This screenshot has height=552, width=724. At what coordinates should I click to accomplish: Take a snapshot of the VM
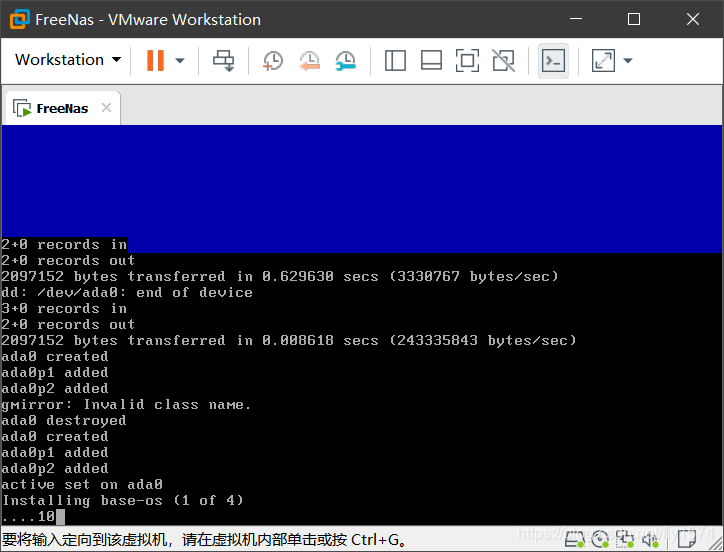(272, 61)
